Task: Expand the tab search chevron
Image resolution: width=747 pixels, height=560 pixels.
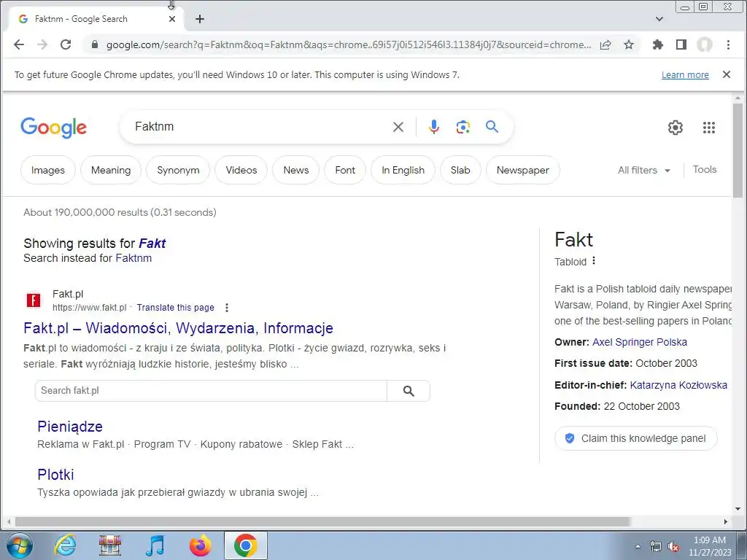Action: tap(659, 19)
